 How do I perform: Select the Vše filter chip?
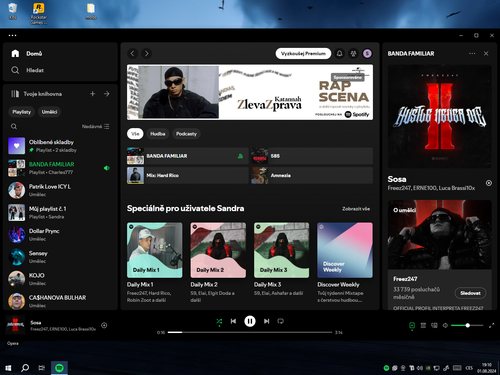pyautogui.click(x=135, y=134)
